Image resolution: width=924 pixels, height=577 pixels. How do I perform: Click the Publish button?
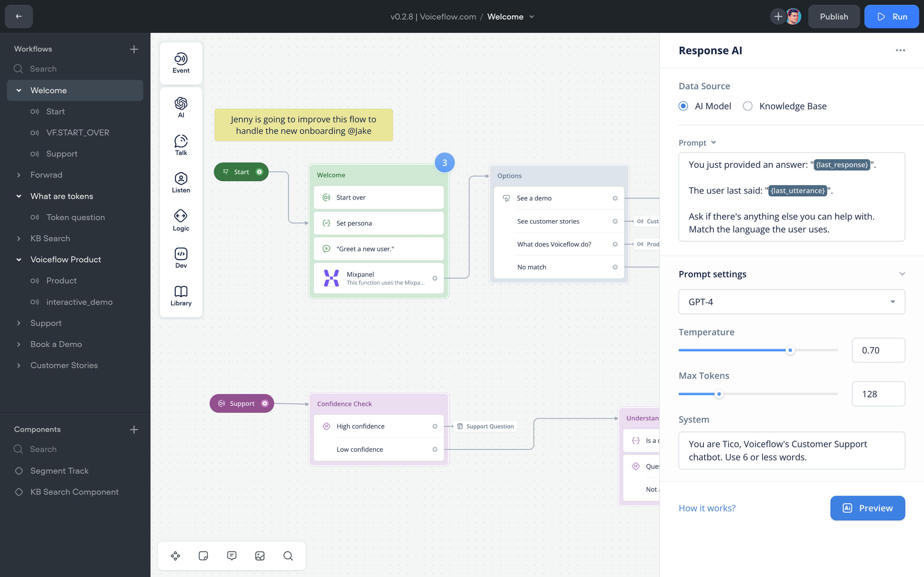click(834, 16)
